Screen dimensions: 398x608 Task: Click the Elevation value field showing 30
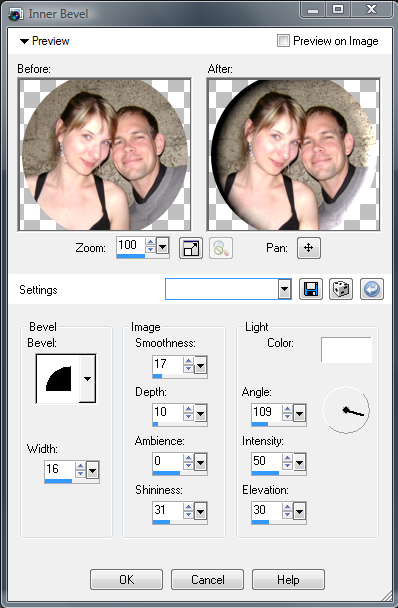click(267, 510)
